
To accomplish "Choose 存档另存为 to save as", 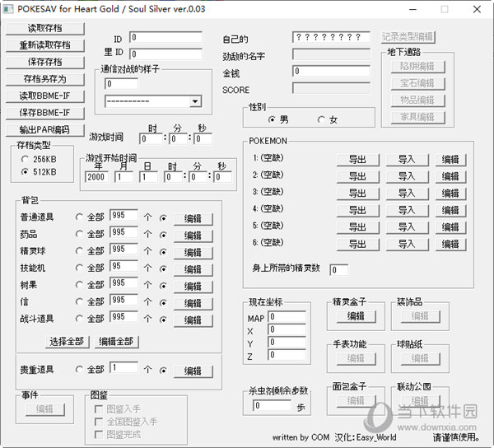I will point(45,79).
